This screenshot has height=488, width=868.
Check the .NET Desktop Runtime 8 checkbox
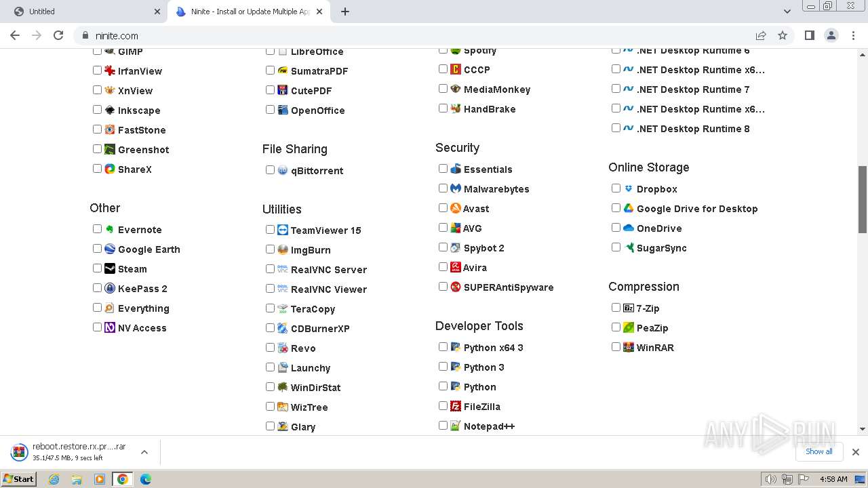616,127
